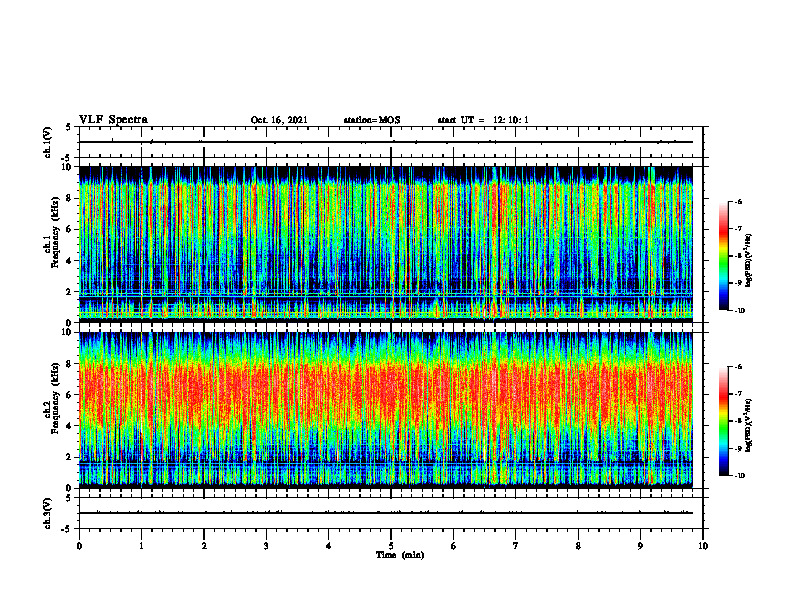
Task: Click time axis tick label "1"
Action: pyautogui.click(x=141, y=546)
